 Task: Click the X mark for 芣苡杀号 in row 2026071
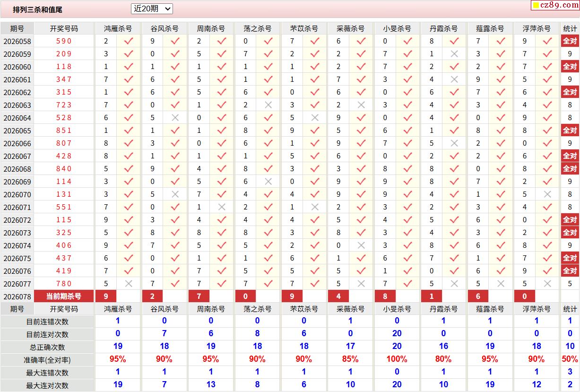(x=315, y=207)
